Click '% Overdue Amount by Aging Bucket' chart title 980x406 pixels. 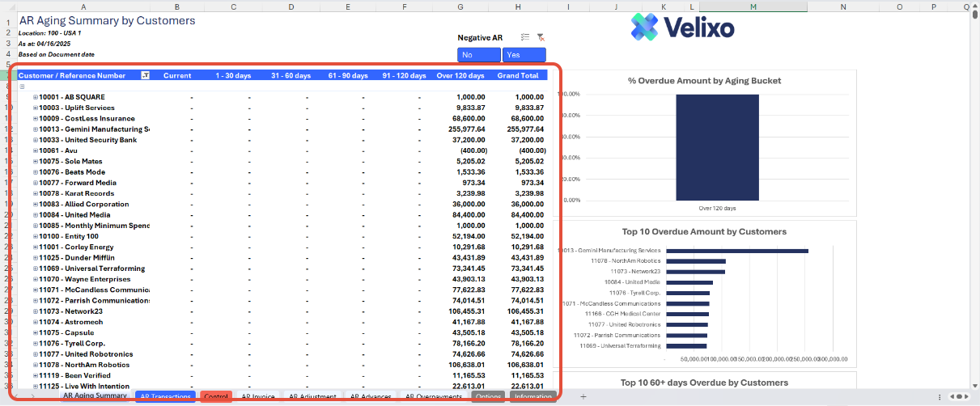pos(704,81)
